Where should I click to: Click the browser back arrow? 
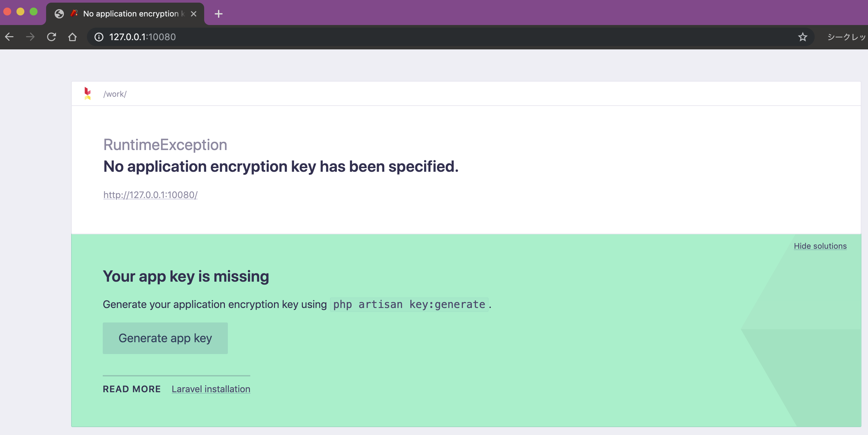coord(10,37)
